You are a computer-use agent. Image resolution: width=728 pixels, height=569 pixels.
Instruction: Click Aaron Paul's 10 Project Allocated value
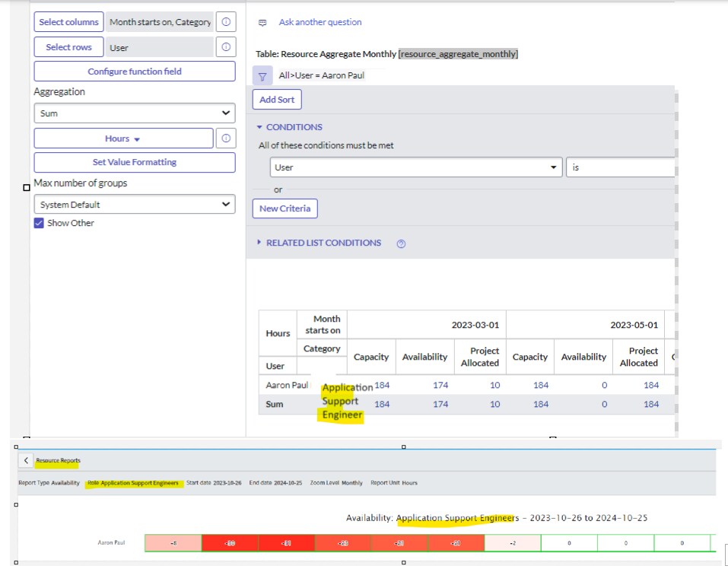click(x=495, y=385)
